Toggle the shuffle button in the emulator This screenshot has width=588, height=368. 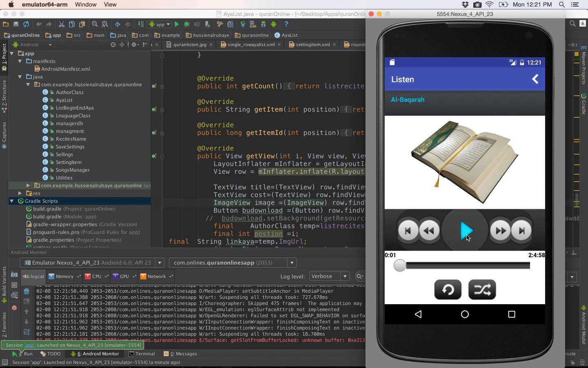click(482, 289)
